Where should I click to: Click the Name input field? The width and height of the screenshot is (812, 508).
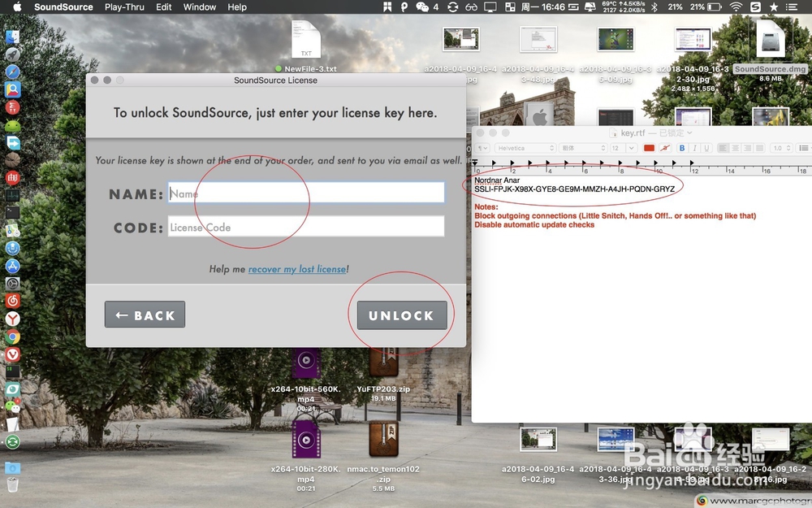coord(306,193)
